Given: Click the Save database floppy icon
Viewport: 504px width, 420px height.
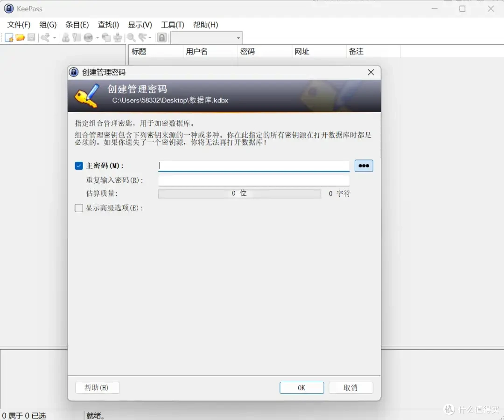Looking at the screenshot, I should (31, 38).
